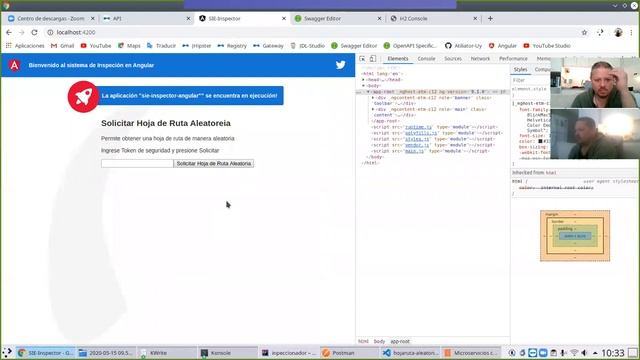
Task: Collapse the body node in DOM tree
Action: click(x=364, y=86)
